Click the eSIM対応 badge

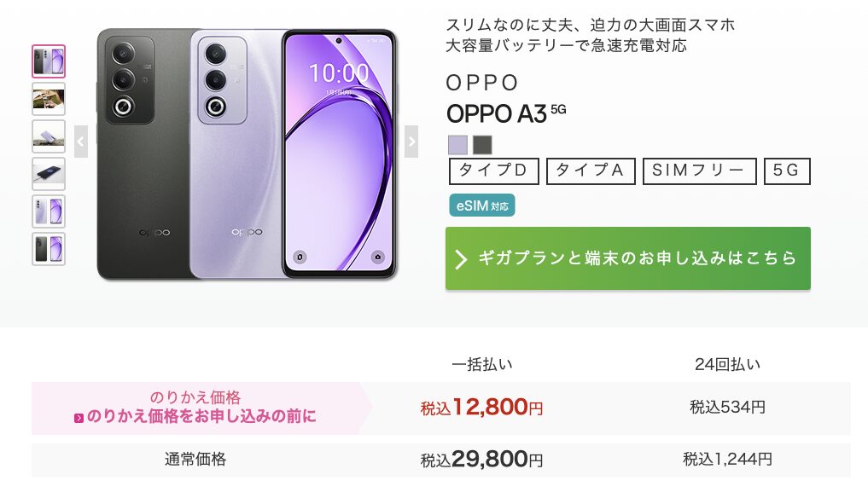pyautogui.click(x=482, y=205)
